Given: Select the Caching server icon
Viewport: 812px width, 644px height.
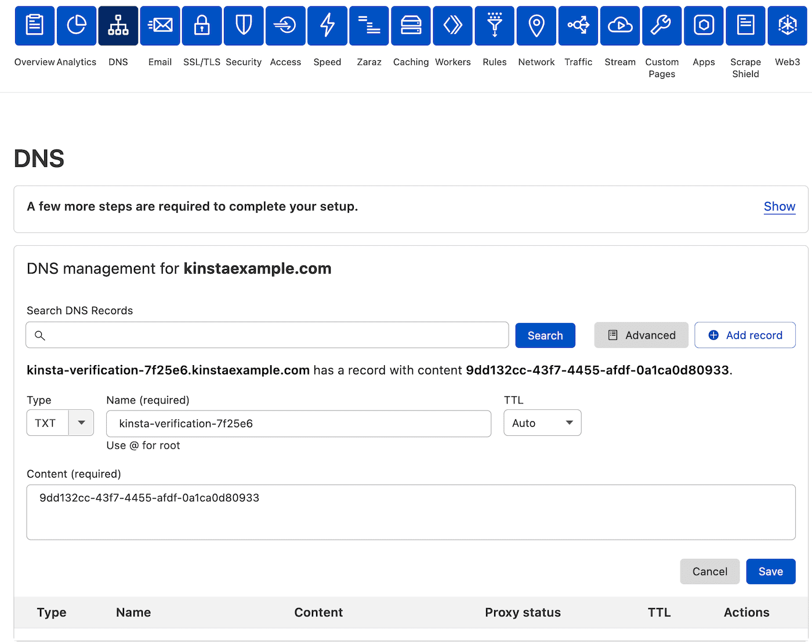Looking at the screenshot, I should tap(411, 26).
